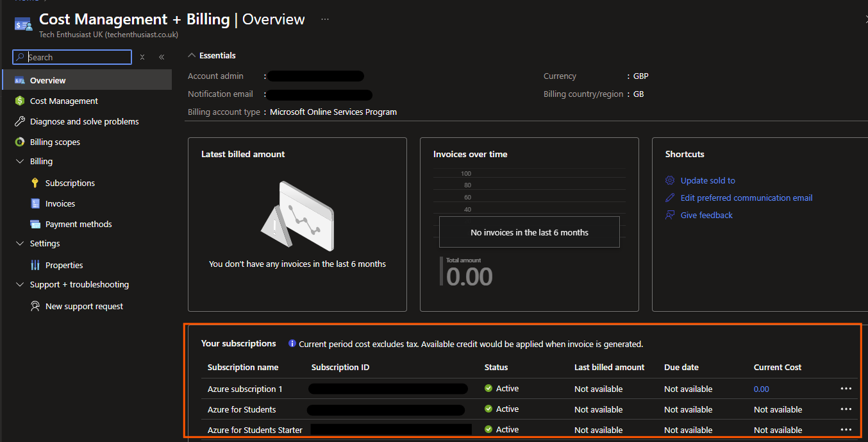Click the Billing scopes circular icon

(x=20, y=142)
